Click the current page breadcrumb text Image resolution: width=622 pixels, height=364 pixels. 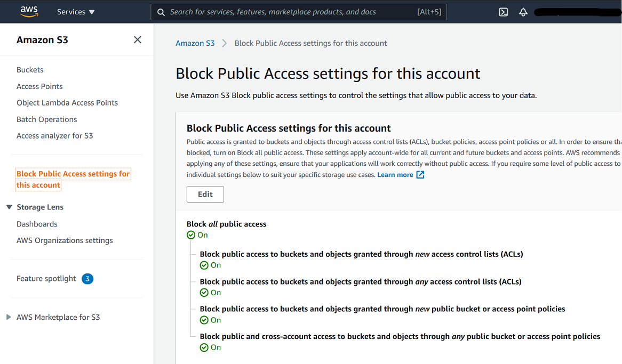tap(310, 43)
